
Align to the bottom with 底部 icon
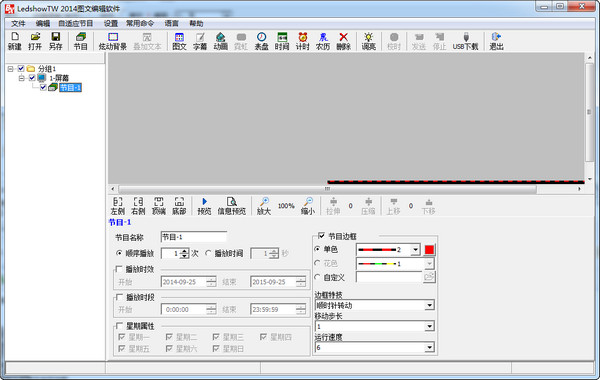(x=179, y=205)
